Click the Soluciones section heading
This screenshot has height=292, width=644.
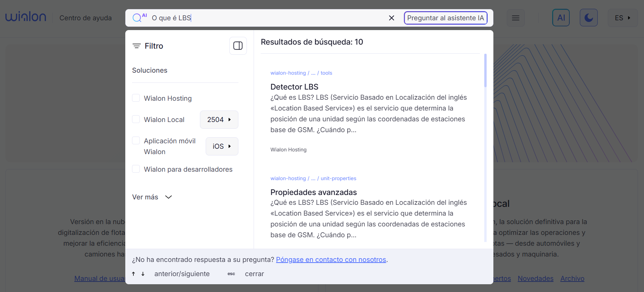pyautogui.click(x=150, y=70)
